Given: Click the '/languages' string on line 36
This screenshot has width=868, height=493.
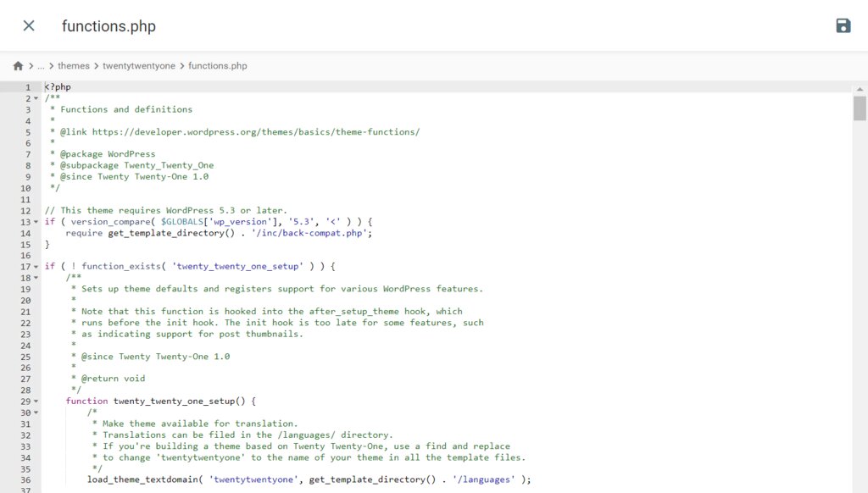Looking at the screenshot, I should click(484, 479).
